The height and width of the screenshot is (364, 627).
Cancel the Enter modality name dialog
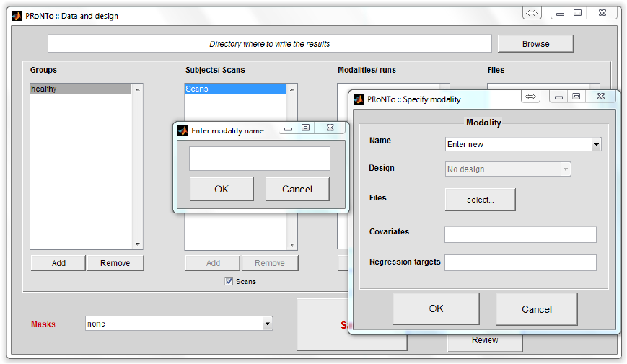click(297, 189)
